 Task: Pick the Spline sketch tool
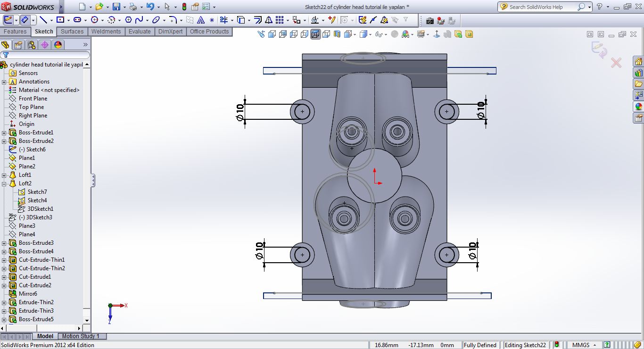pyautogui.click(x=139, y=19)
